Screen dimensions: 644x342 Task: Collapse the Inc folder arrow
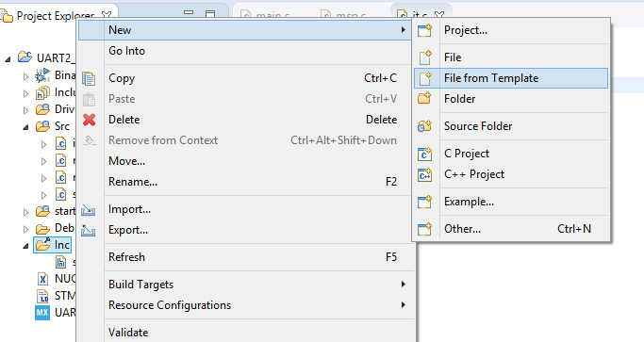click(25, 246)
